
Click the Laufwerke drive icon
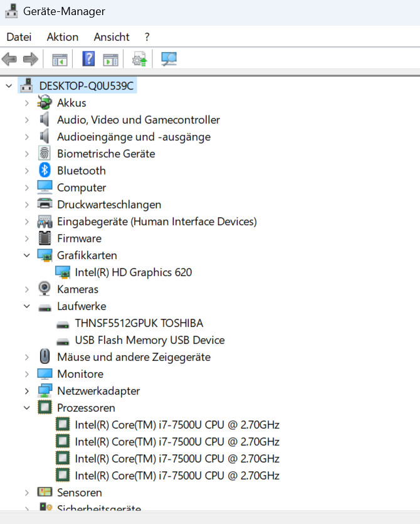[45, 307]
